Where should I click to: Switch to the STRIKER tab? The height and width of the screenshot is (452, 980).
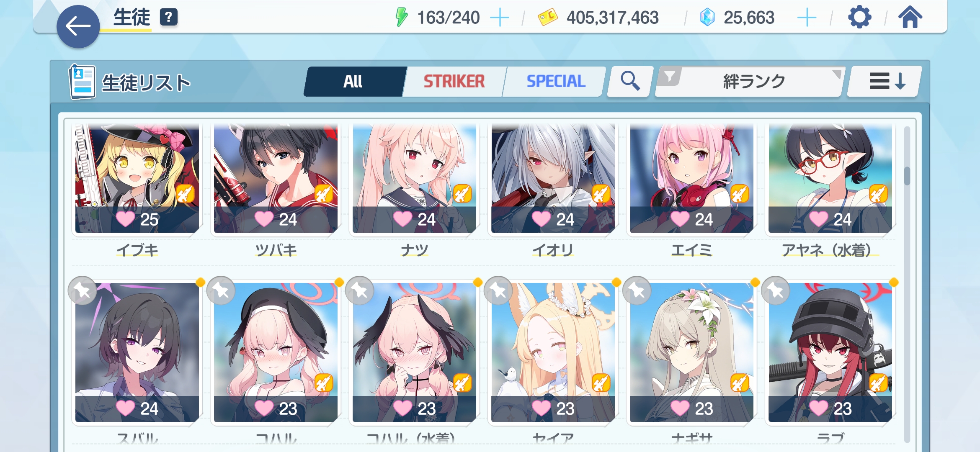tap(454, 81)
